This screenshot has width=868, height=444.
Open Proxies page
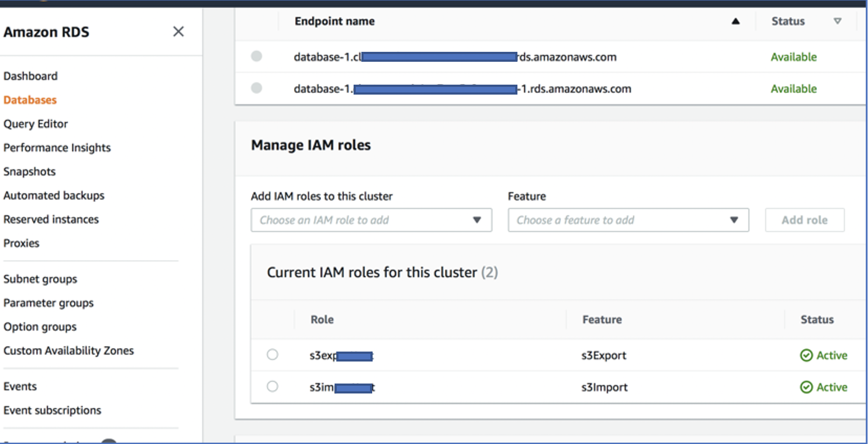(x=21, y=243)
